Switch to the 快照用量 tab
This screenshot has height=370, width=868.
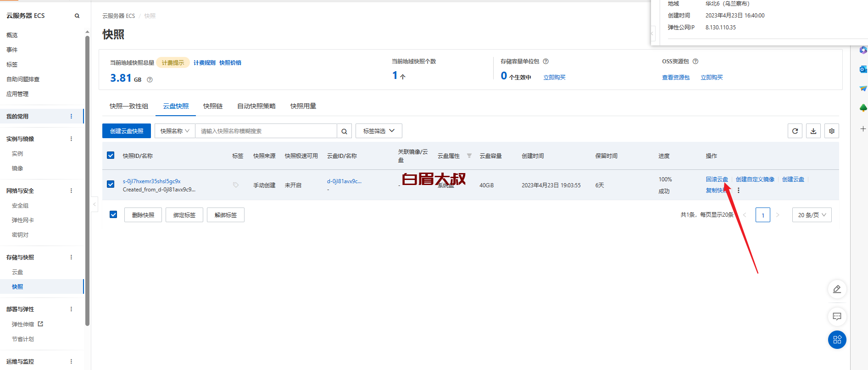click(x=303, y=106)
